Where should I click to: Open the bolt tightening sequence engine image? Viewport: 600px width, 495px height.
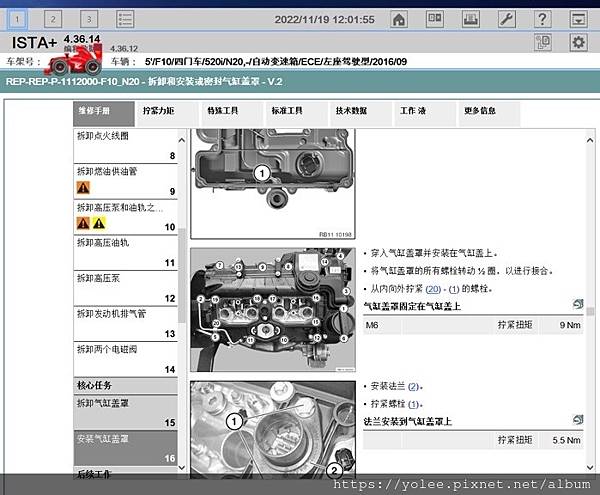(x=273, y=310)
